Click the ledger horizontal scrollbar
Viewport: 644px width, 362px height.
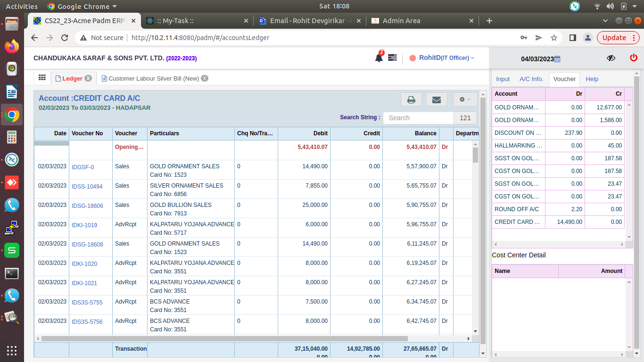tap(224, 338)
